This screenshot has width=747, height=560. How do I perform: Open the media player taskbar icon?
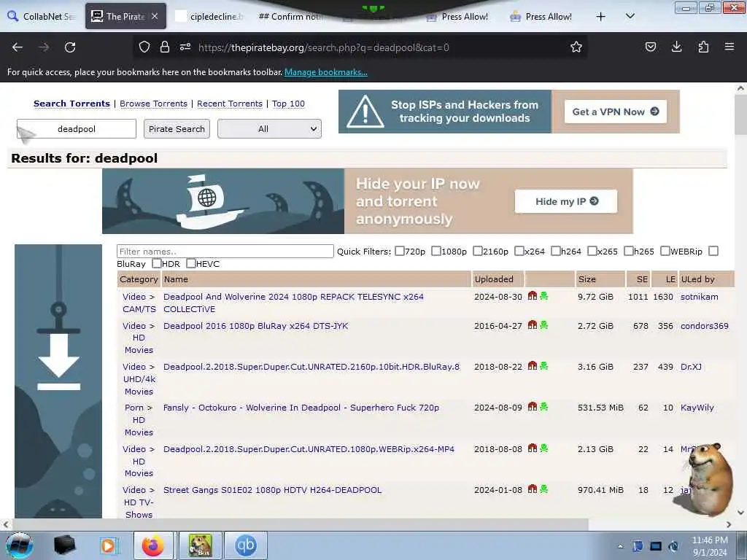pos(109,545)
